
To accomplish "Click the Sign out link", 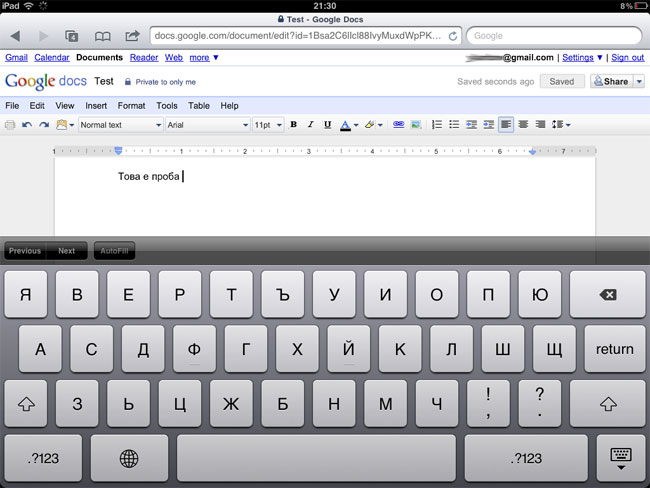I will click(628, 58).
